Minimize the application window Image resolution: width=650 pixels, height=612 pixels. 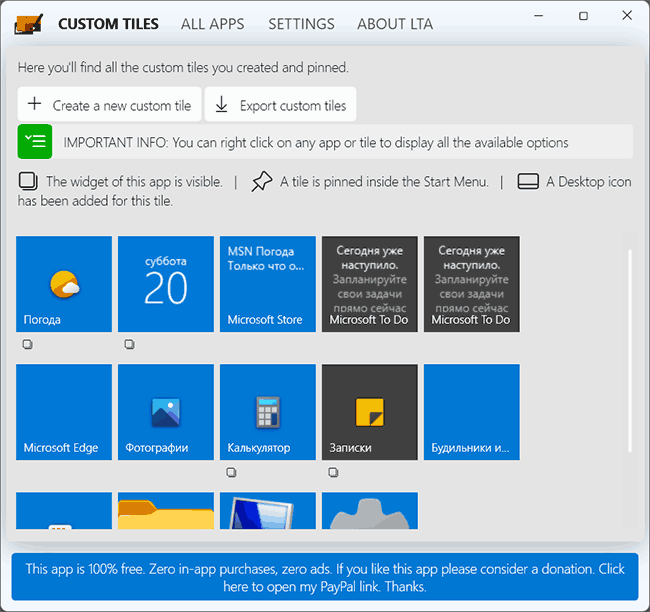[538, 16]
